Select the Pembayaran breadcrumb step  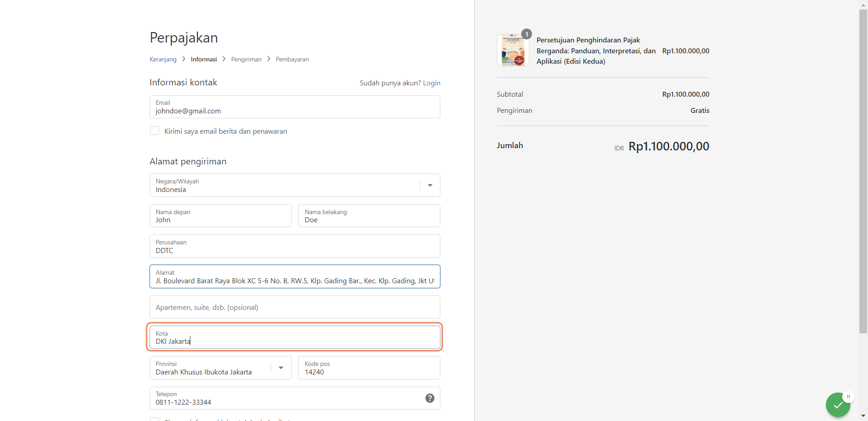pyautogui.click(x=292, y=59)
